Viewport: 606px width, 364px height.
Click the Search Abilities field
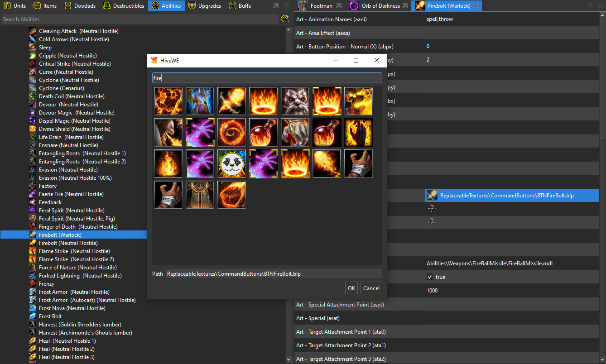pyautogui.click(x=139, y=19)
